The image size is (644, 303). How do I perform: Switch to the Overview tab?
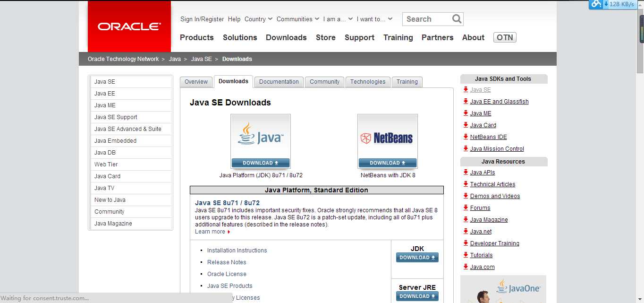tap(196, 82)
